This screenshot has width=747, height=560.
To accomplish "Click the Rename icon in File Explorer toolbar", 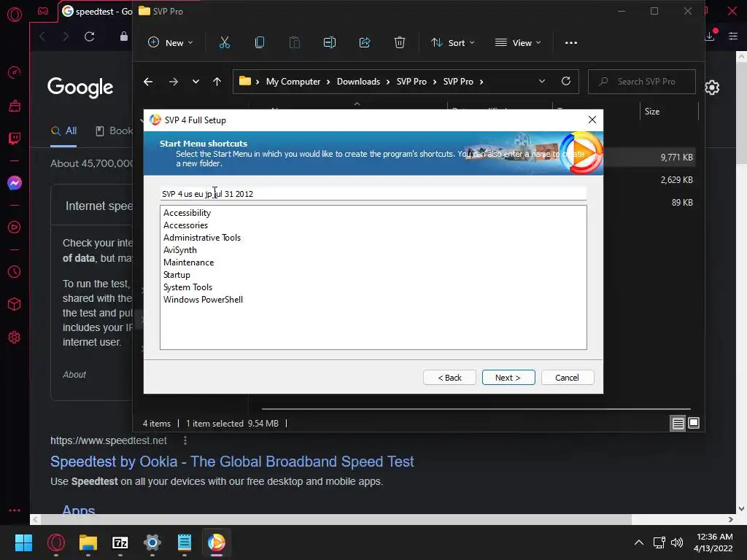I will tap(330, 43).
